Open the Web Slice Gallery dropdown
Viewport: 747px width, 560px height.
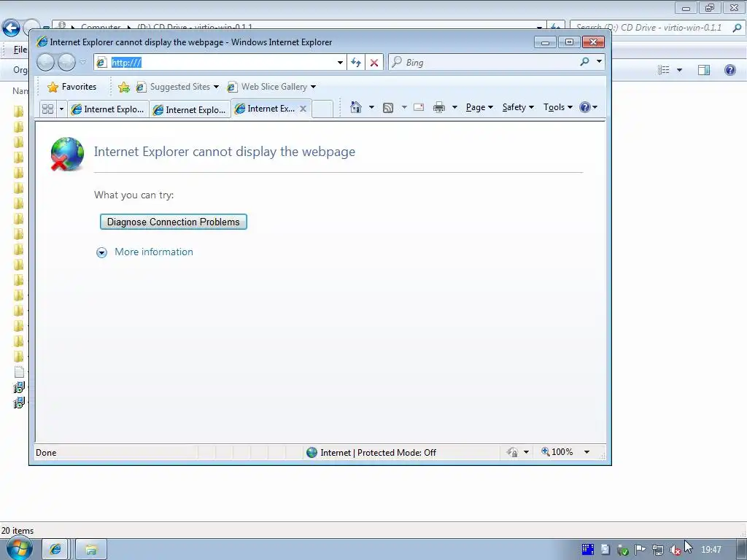coord(313,87)
